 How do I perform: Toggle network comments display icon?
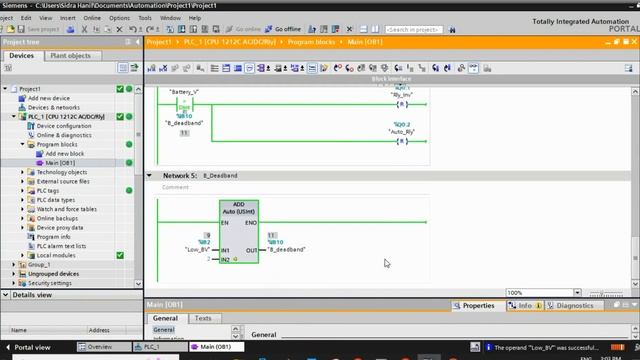coord(312,68)
